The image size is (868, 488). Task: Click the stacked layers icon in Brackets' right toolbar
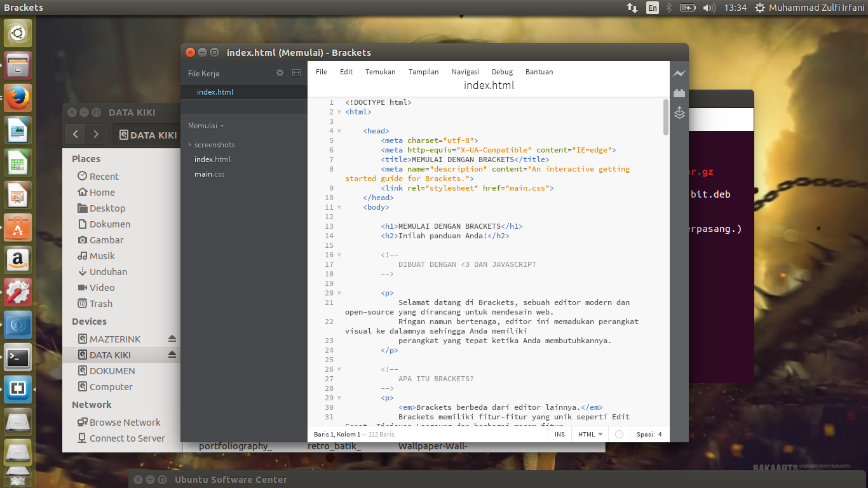(679, 112)
